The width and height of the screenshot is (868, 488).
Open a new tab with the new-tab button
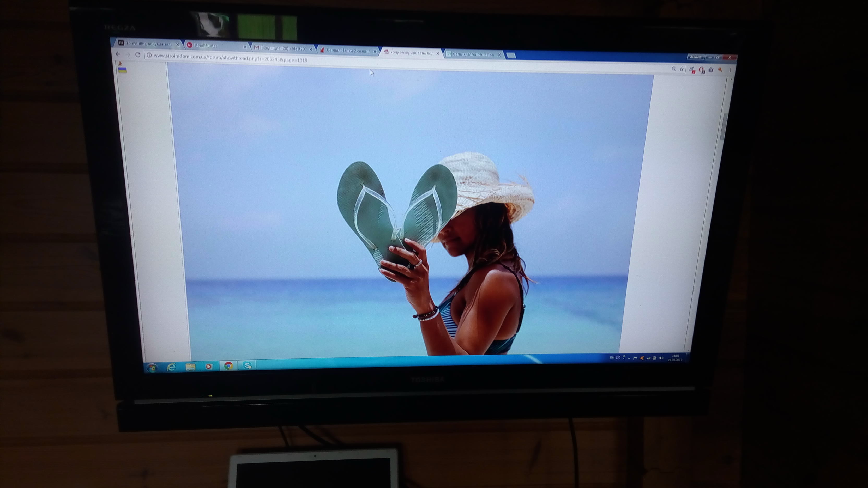coord(511,56)
